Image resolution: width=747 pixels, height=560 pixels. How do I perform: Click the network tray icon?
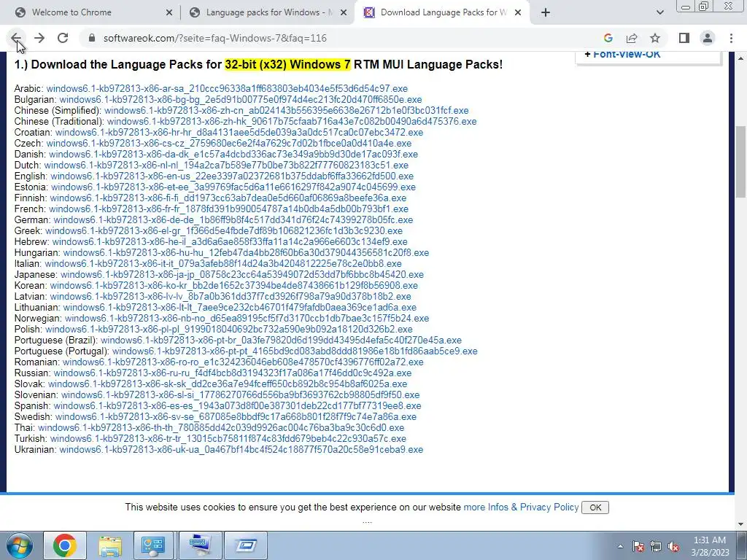tap(656, 547)
